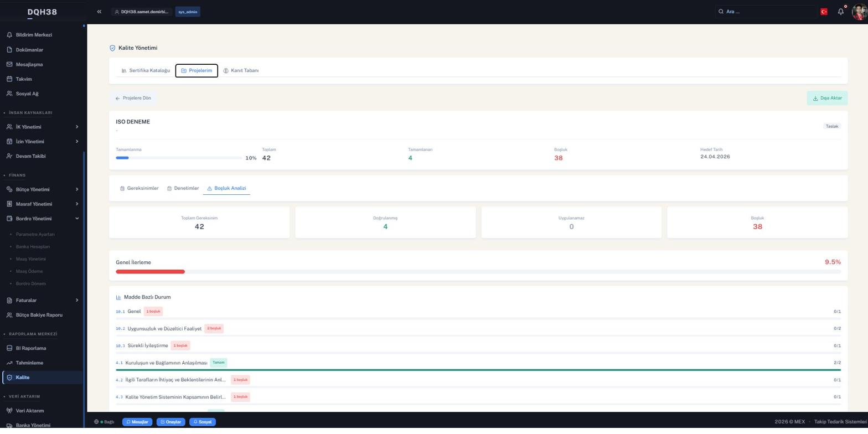Open Veri Aktarım in the sidebar
The width and height of the screenshot is (868, 434).
pyautogui.click(x=30, y=411)
